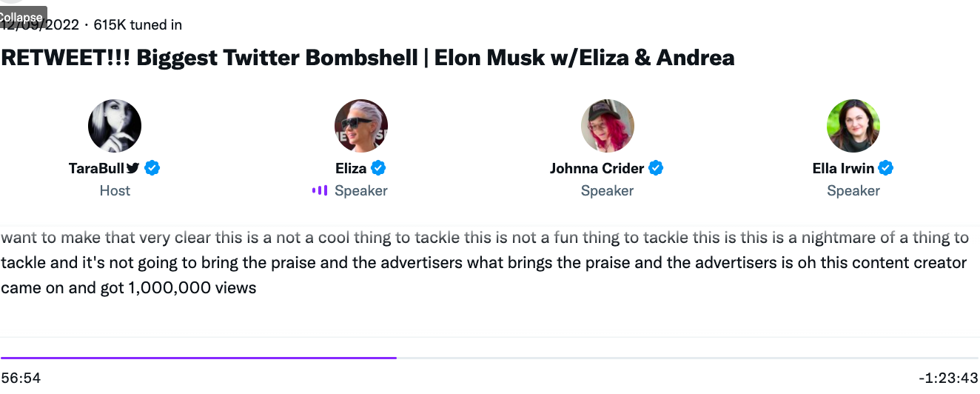Click Eliza's blue verified checkmark

click(x=378, y=168)
